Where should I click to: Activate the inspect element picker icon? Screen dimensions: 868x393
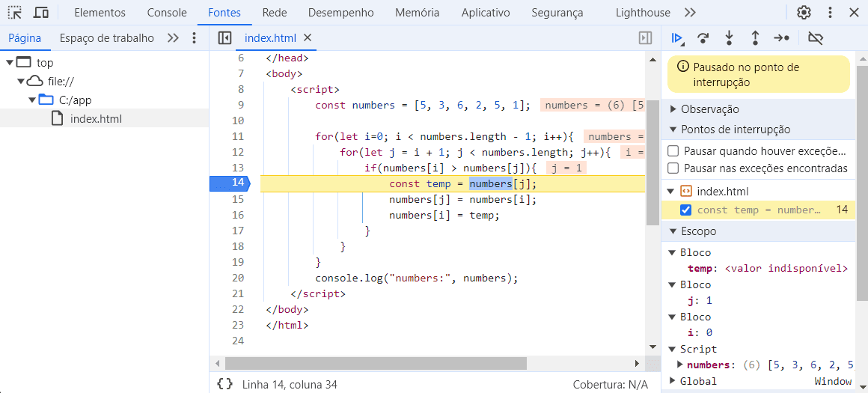[x=15, y=12]
